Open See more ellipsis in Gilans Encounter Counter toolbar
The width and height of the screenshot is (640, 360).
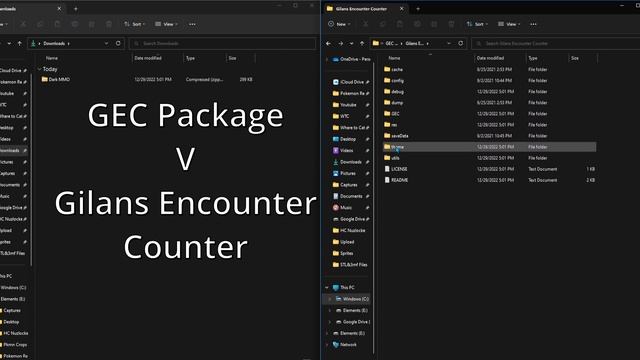533,24
